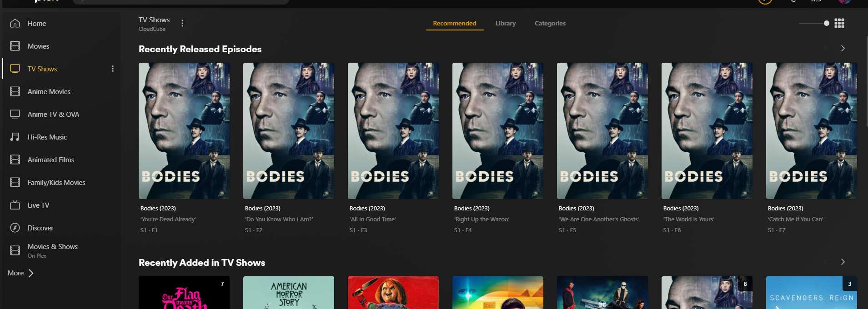The height and width of the screenshot is (309, 868).
Task: Open 'Do You Know Who I Am?' episode title
Action: (279, 219)
